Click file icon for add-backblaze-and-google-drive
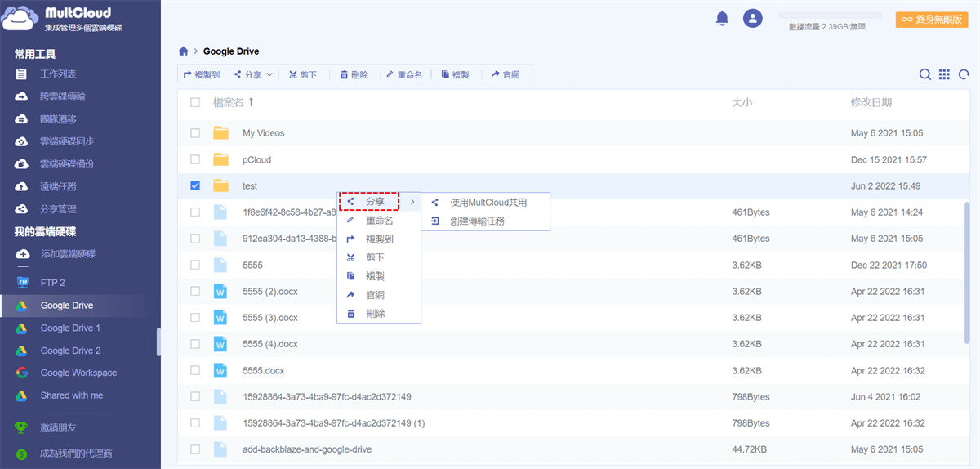This screenshot has height=469, width=980. [220, 449]
